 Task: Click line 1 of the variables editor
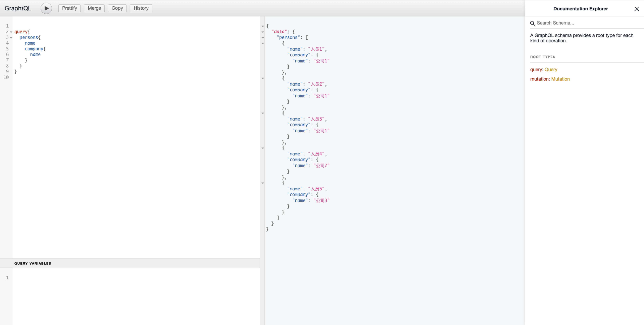[136, 278]
